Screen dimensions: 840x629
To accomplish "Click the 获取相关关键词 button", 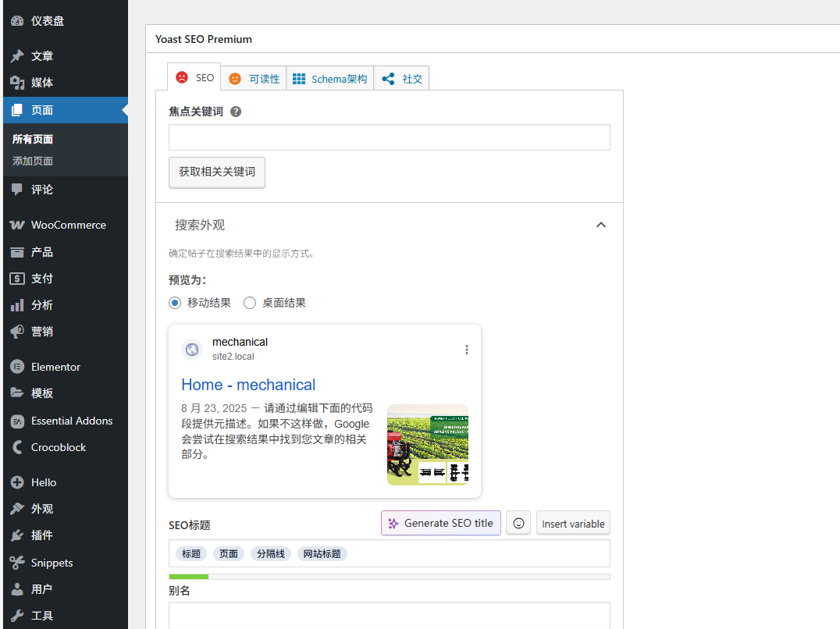I will pyautogui.click(x=217, y=172).
